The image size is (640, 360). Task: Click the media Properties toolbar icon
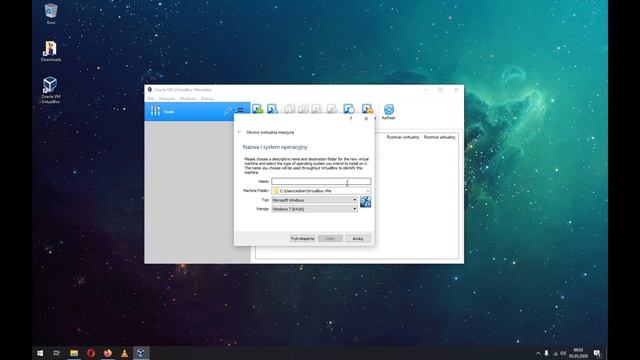[367, 109]
